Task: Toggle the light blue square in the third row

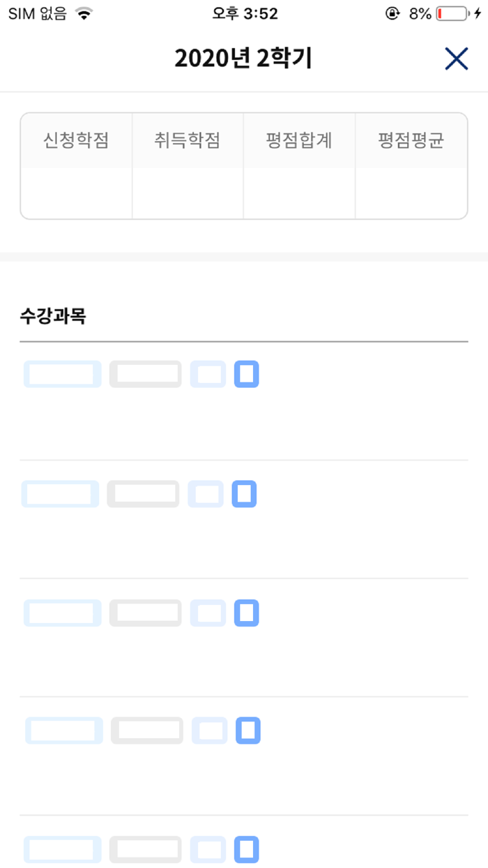Action: point(208,613)
